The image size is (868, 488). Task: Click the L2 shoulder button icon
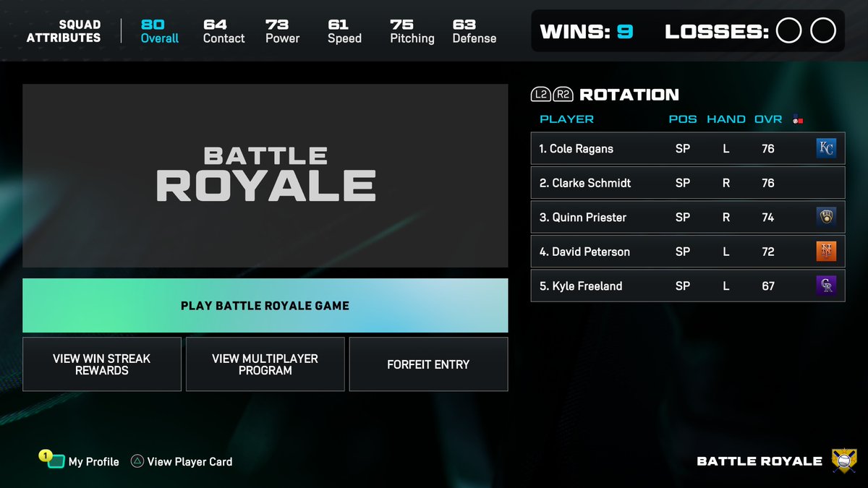tap(541, 95)
